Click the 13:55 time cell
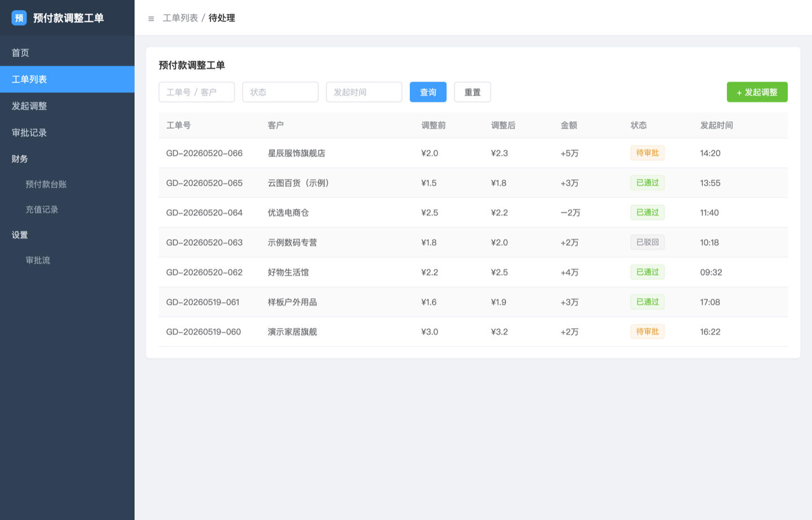The width and height of the screenshot is (812, 520). (x=710, y=183)
